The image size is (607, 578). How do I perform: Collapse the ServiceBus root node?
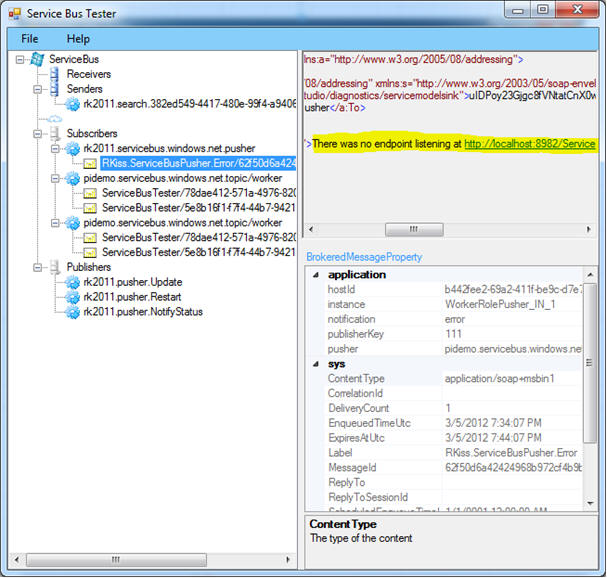pos(20,59)
